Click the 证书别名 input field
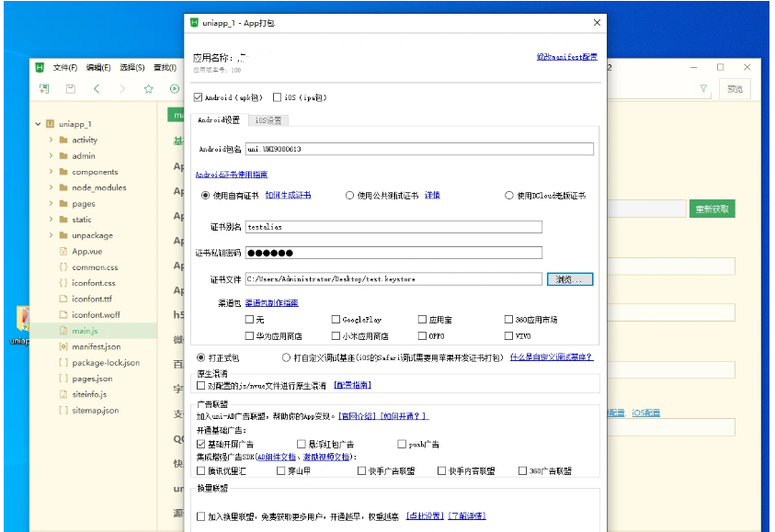Image resolution: width=775 pixels, height=532 pixels. pos(393,227)
